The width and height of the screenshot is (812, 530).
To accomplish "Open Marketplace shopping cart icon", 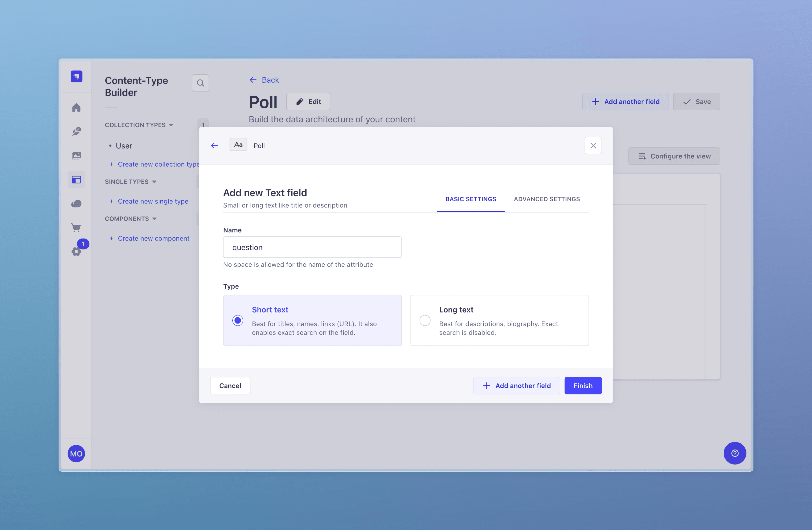I will tap(76, 227).
